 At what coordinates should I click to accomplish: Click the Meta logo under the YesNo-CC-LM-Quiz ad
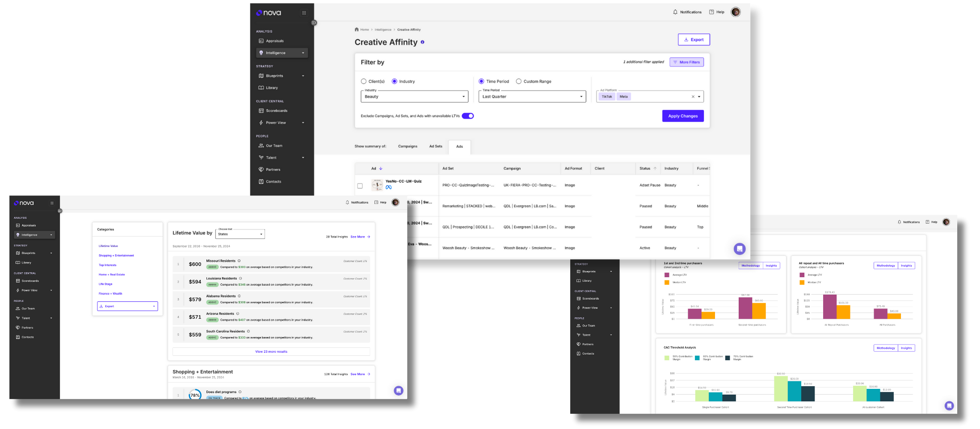click(x=388, y=187)
